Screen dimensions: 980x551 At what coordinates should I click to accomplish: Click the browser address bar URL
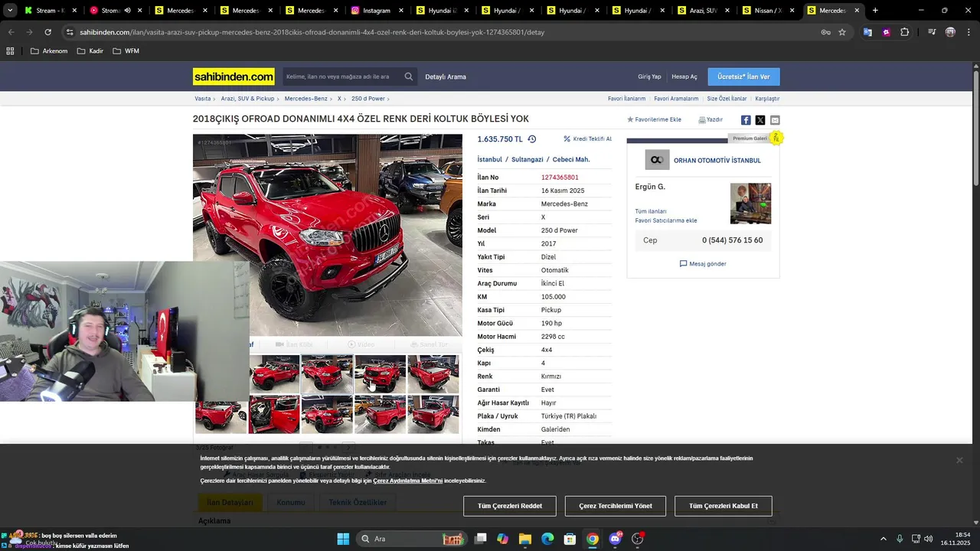312,32
